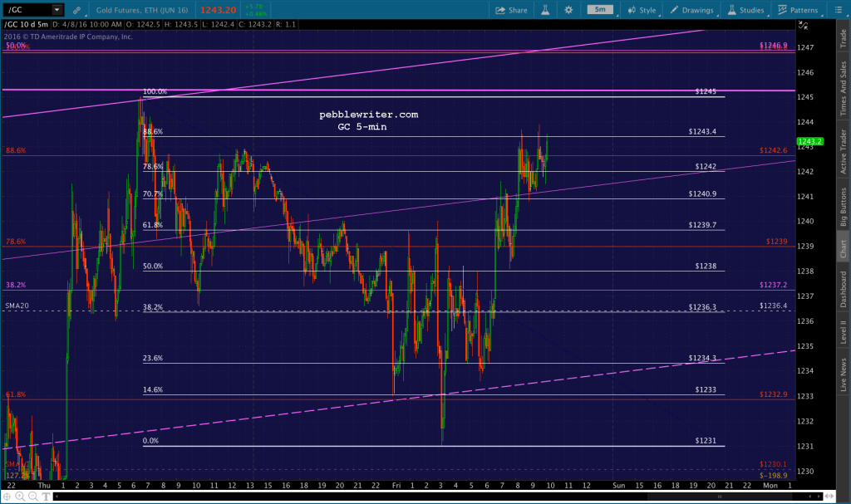Click the /GC 10 d 5m chart label
Viewport: 851px width, 504px height.
(26, 24)
